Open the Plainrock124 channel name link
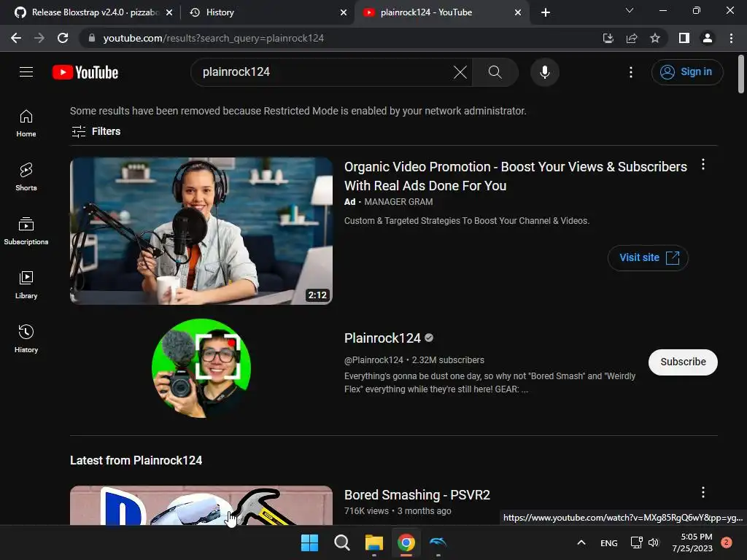 coord(382,338)
